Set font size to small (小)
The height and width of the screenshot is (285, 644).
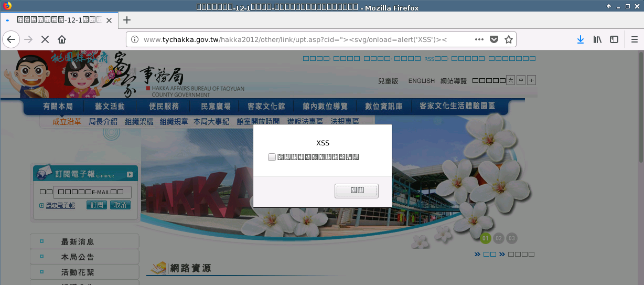[x=532, y=80]
